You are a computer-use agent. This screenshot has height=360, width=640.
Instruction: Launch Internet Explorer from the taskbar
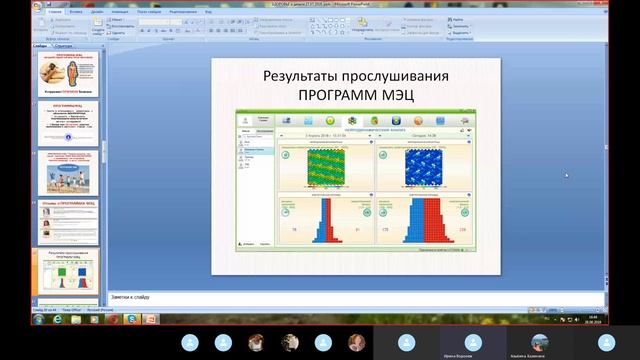click(x=57, y=319)
